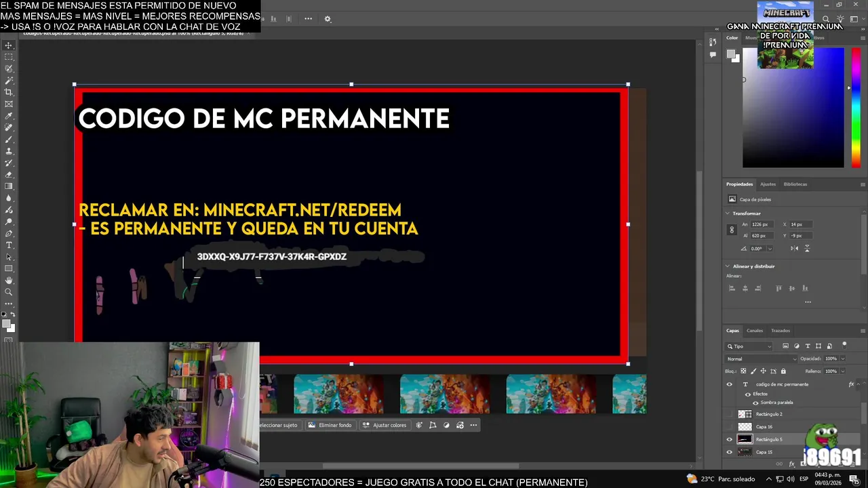Click the foreground color swatch in toolbar

[x=7, y=324]
